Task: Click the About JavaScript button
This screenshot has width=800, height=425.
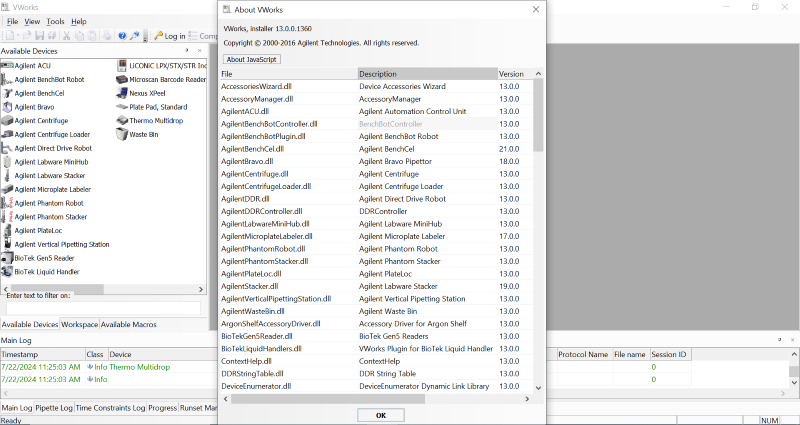Action: pos(252,59)
